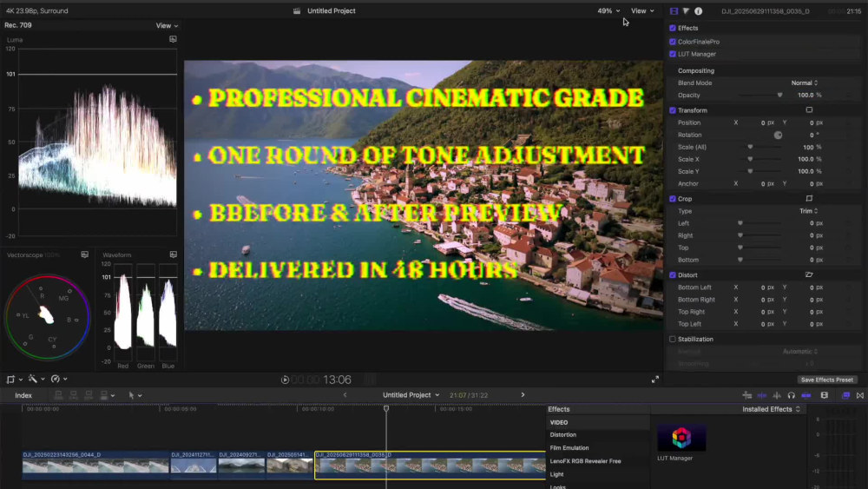Open the timeline Index

click(23, 395)
